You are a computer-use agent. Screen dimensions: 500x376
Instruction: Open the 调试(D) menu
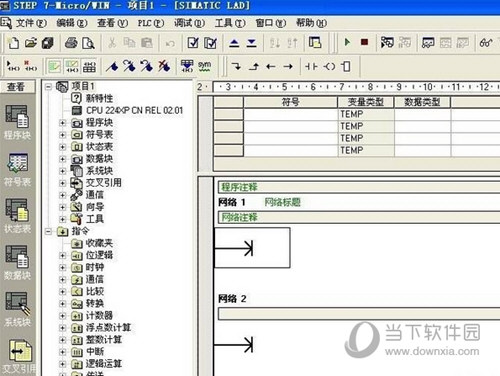[189, 23]
